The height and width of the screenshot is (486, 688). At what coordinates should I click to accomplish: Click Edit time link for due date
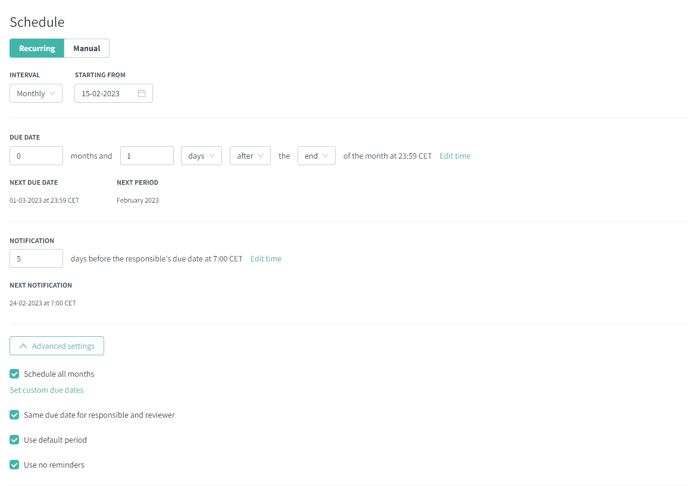455,156
